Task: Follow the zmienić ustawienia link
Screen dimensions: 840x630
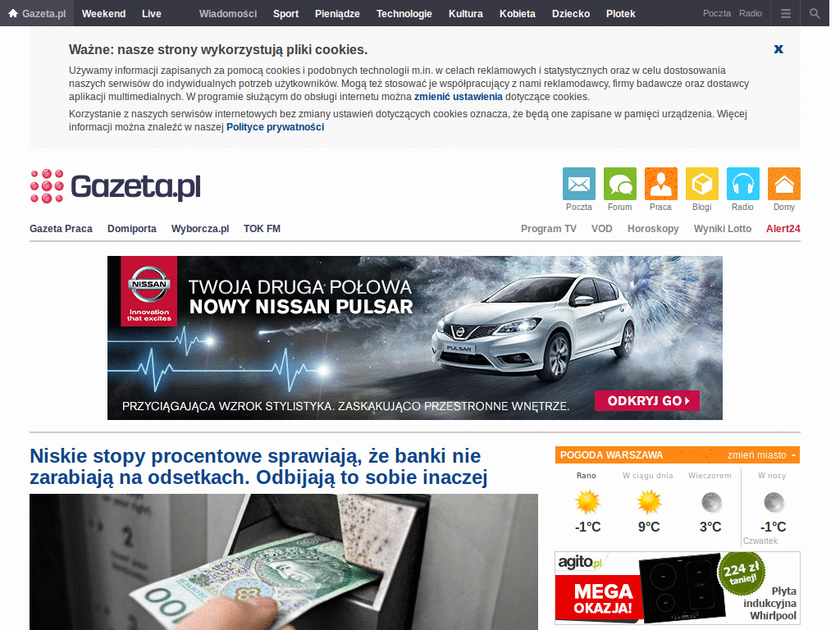Action: pyautogui.click(x=458, y=97)
